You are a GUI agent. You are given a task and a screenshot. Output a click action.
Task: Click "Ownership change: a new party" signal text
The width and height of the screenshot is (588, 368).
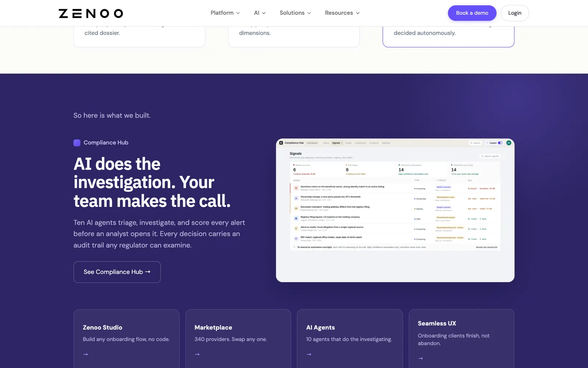[330, 197]
